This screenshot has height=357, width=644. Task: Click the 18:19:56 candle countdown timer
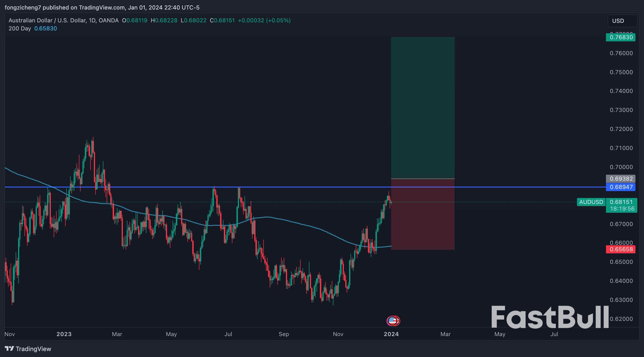coord(622,209)
